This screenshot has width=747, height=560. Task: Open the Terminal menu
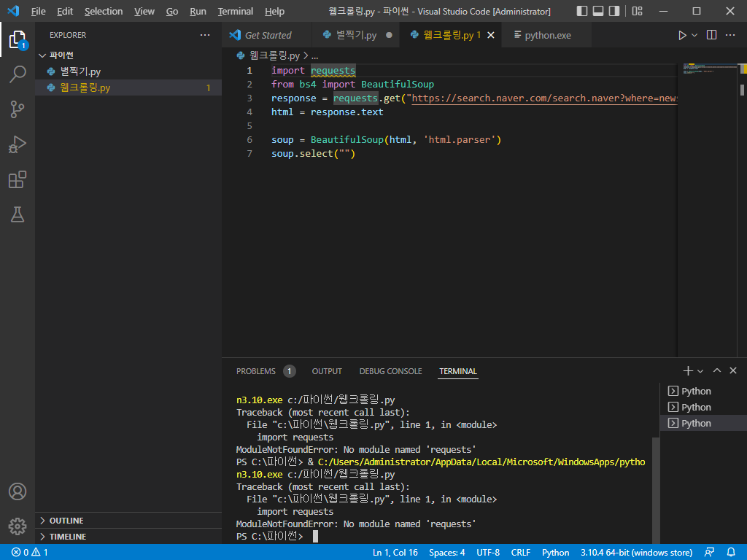[x=236, y=11]
